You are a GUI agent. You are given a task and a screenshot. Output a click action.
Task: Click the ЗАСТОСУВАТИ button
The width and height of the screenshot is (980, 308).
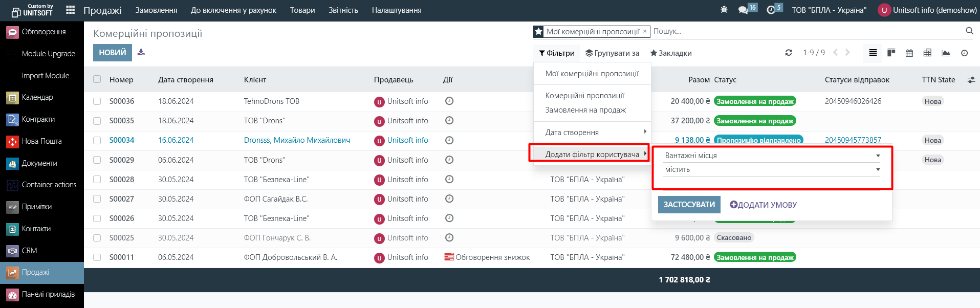pyautogui.click(x=689, y=205)
